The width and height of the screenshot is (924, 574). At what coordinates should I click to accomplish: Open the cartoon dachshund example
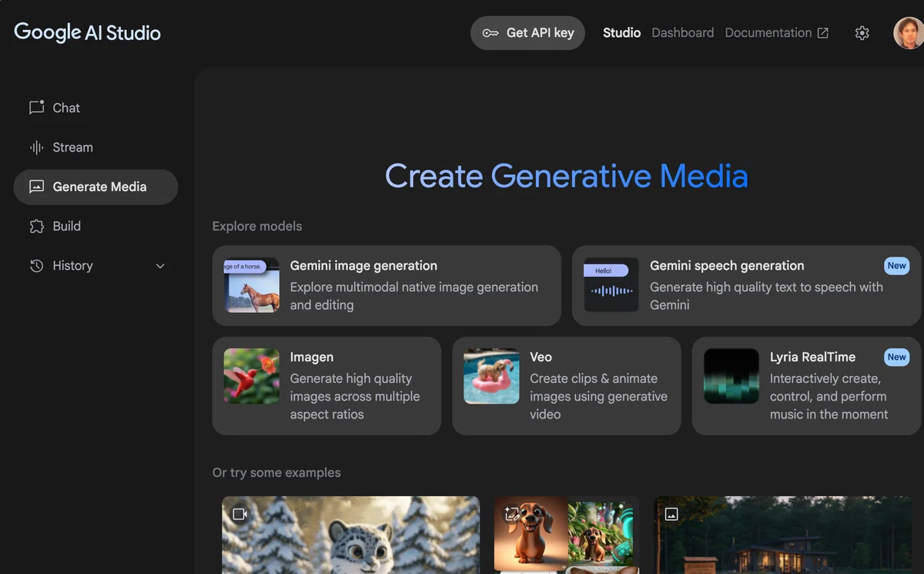(x=567, y=535)
